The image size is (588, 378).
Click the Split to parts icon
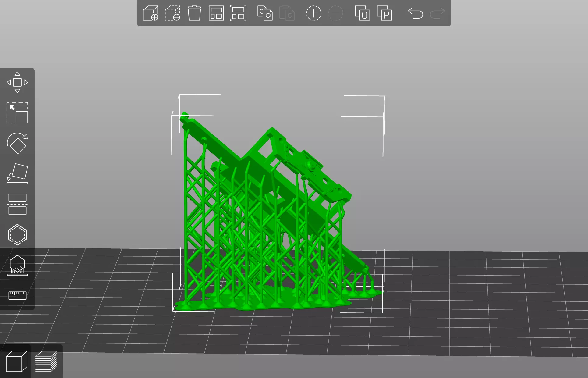click(x=384, y=13)
